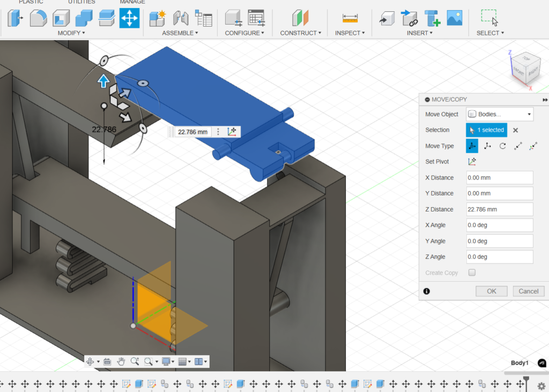Open the three-dot menu beside 22.786 mm
Screen dimensions: 549x392
(x=218, y=132)
